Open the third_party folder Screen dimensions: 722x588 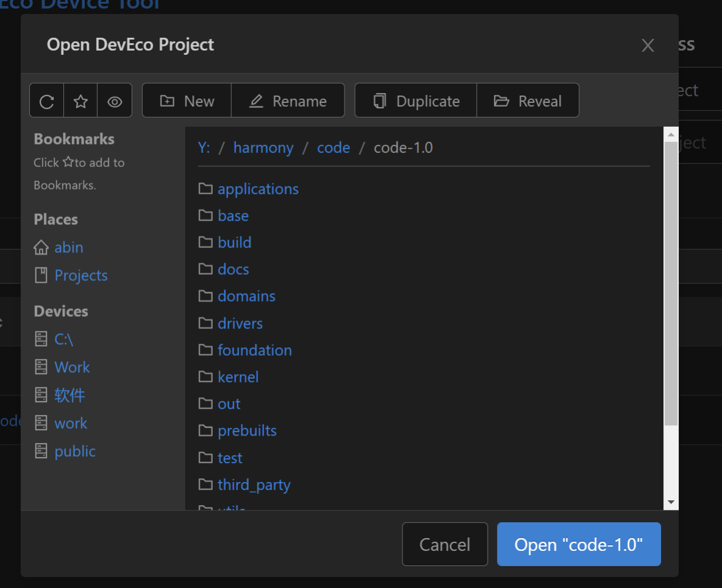coord(254,485)
